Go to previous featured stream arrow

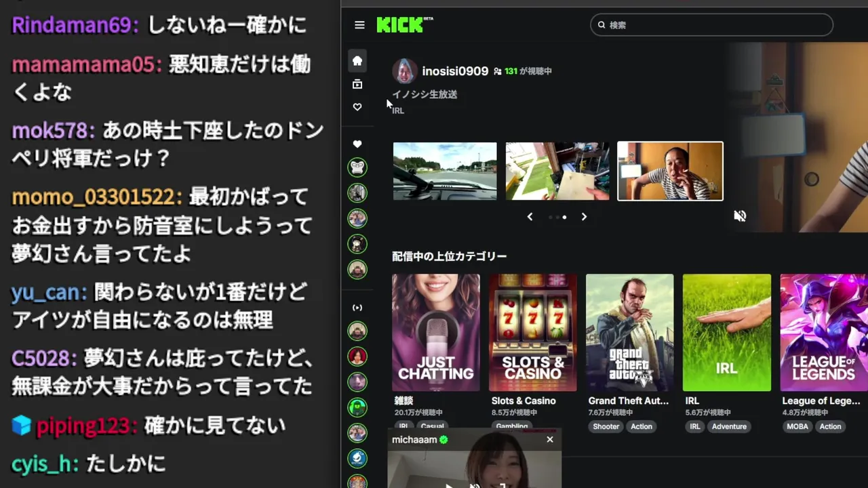coord(530,217)
